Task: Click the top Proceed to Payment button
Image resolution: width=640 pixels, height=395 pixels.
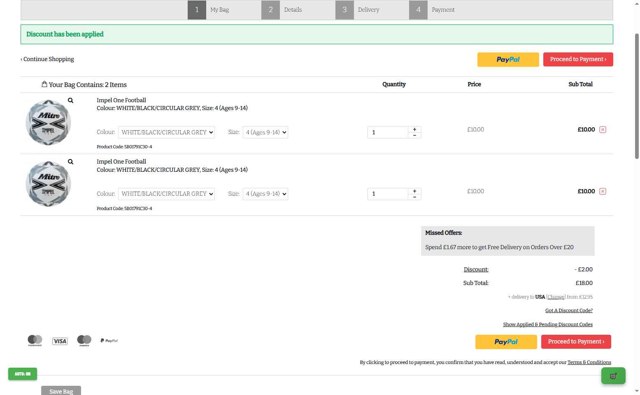Action: tap(578, 60)
